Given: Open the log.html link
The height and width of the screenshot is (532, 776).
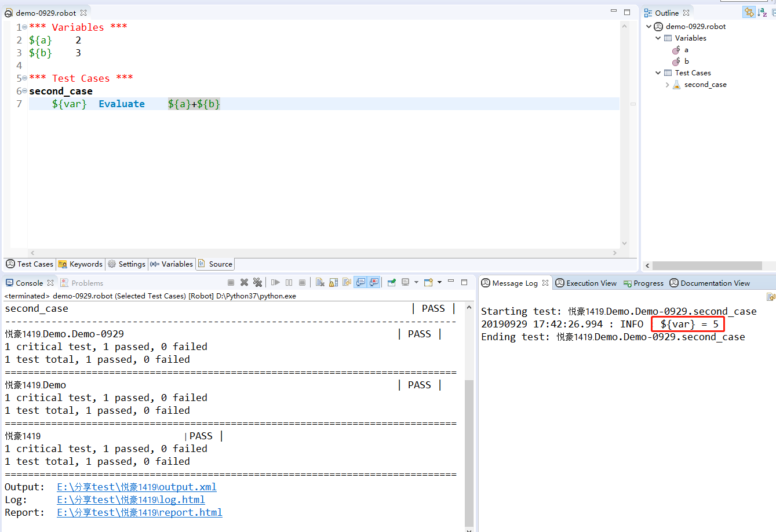Looking at the screenshot, I should (x=131, y=500).
